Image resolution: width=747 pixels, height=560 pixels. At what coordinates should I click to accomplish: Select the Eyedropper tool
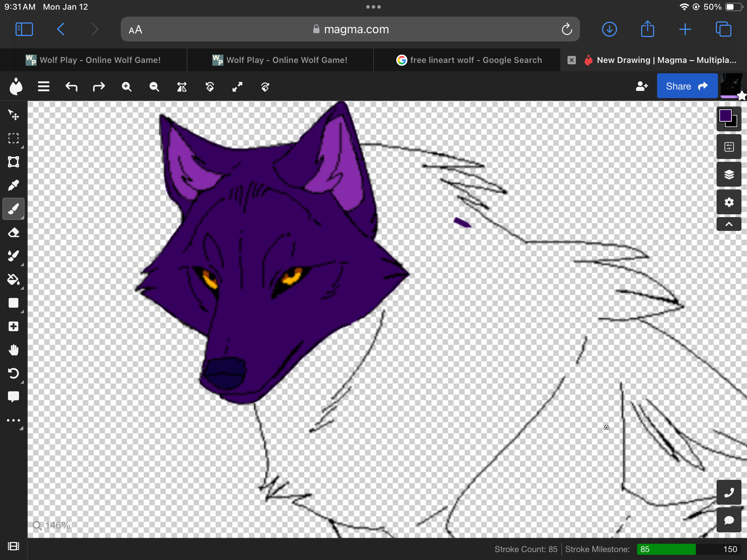click(13, 185)
